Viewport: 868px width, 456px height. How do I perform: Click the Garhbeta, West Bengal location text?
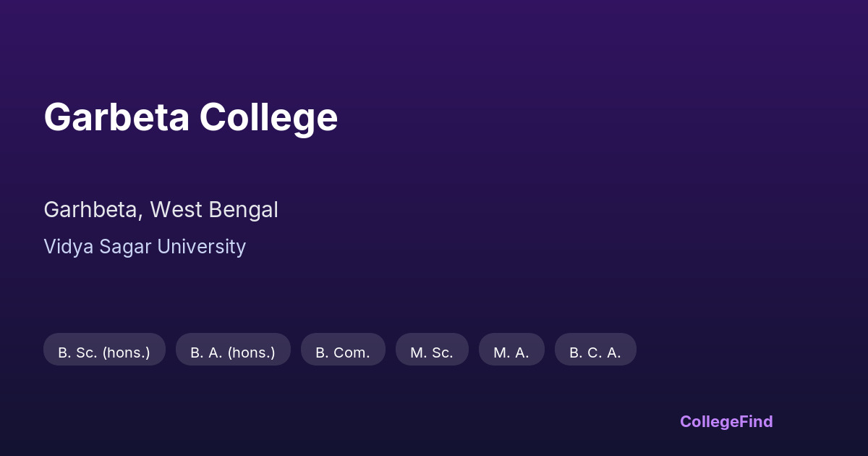point(161,210)
